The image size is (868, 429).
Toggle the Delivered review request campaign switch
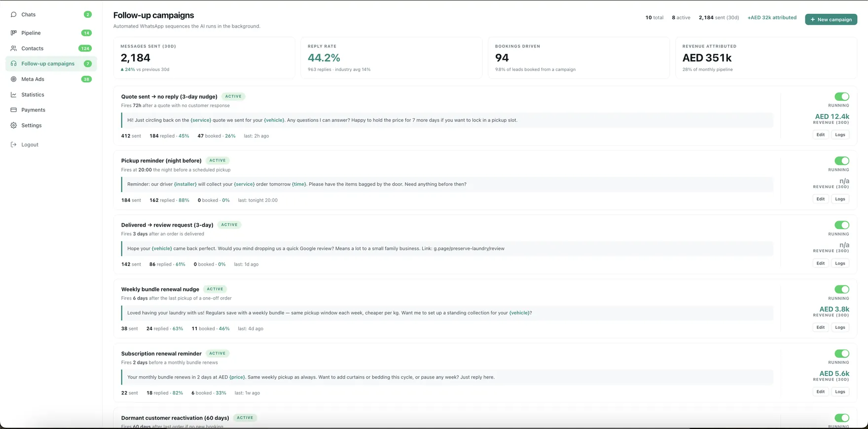[x=842, y=225]
